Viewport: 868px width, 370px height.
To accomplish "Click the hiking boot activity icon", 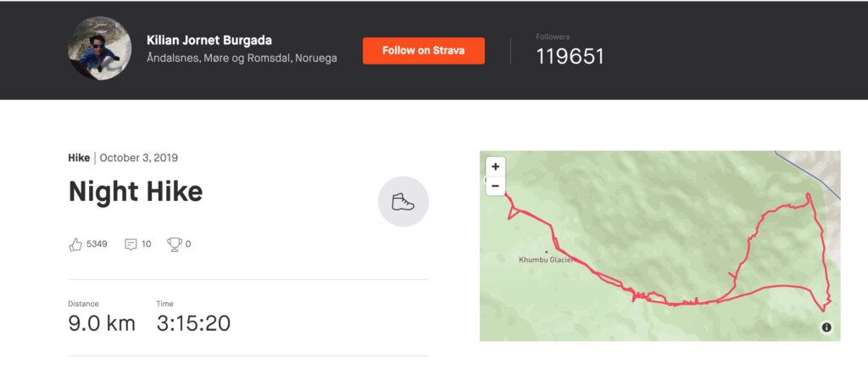I will click(x=403, y=202).
